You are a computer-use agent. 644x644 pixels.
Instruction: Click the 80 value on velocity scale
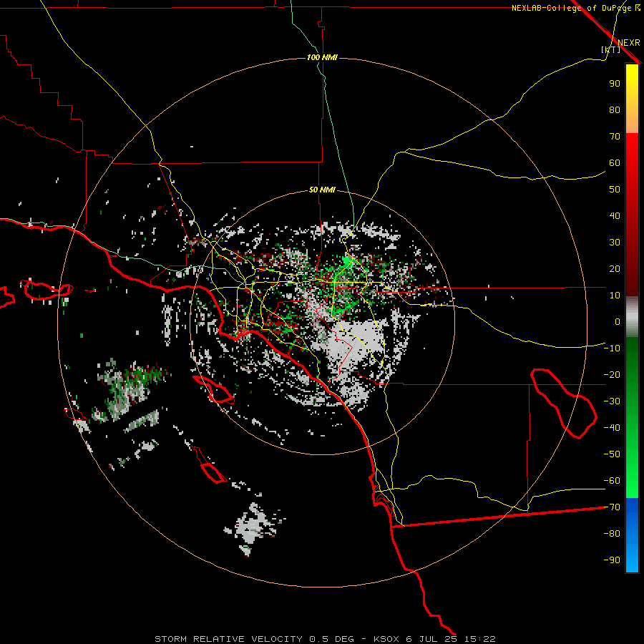(615, 109)
